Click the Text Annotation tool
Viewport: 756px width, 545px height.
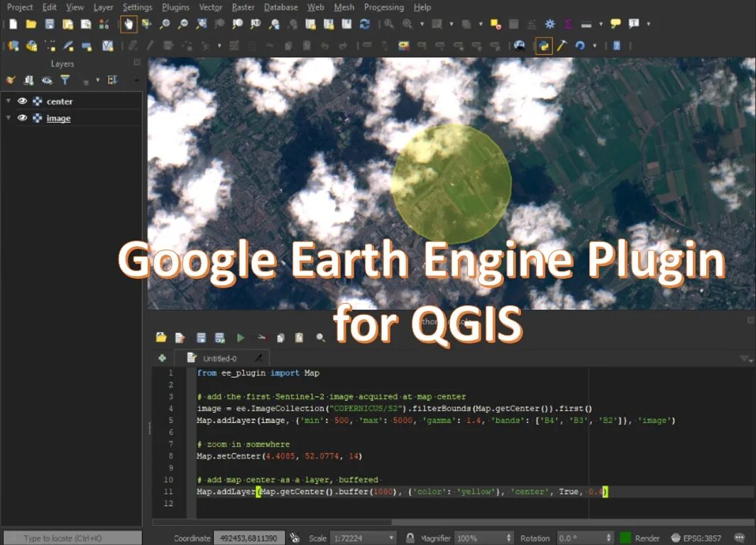tap(633, 23)
